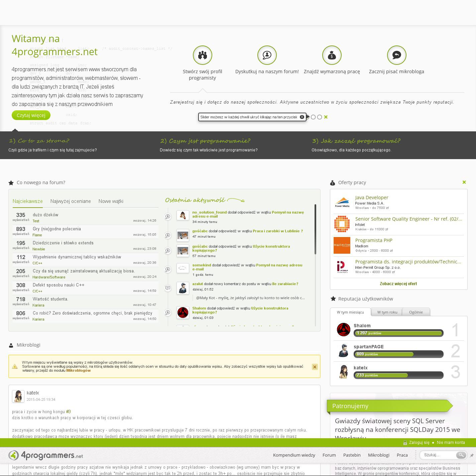Close the slider tooltip with its X
The height and width of the screenshot is (476, 476).
pyautogui.click(x=302, y=117)
